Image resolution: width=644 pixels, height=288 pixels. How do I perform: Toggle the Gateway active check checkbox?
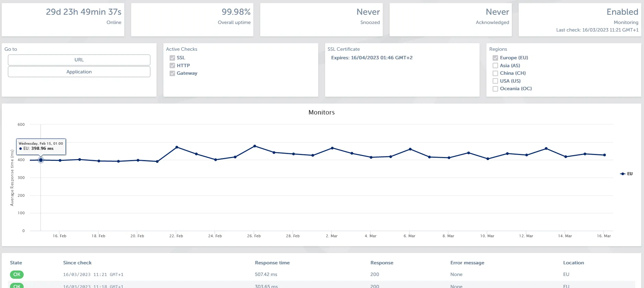click(x=172, y=73)
